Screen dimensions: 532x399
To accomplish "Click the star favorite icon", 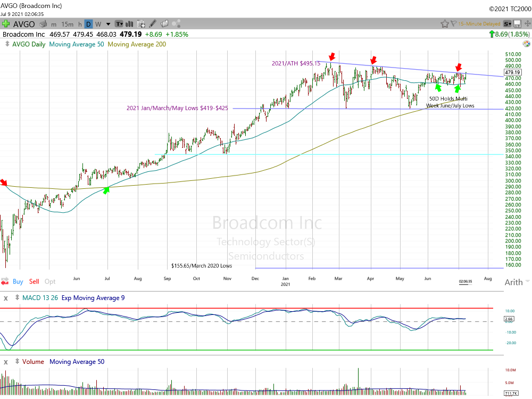I will tap(444, 24).
